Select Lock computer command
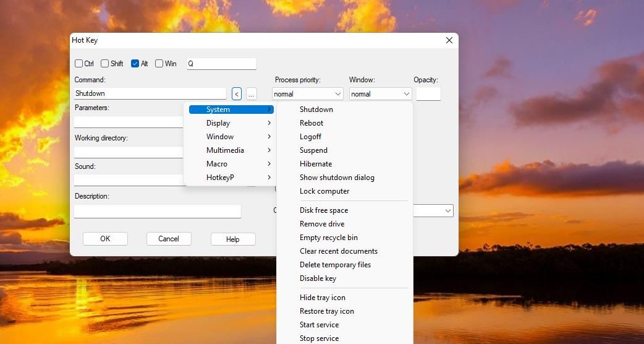The width and height of the screenshot is (644, 344). point(324,191)
